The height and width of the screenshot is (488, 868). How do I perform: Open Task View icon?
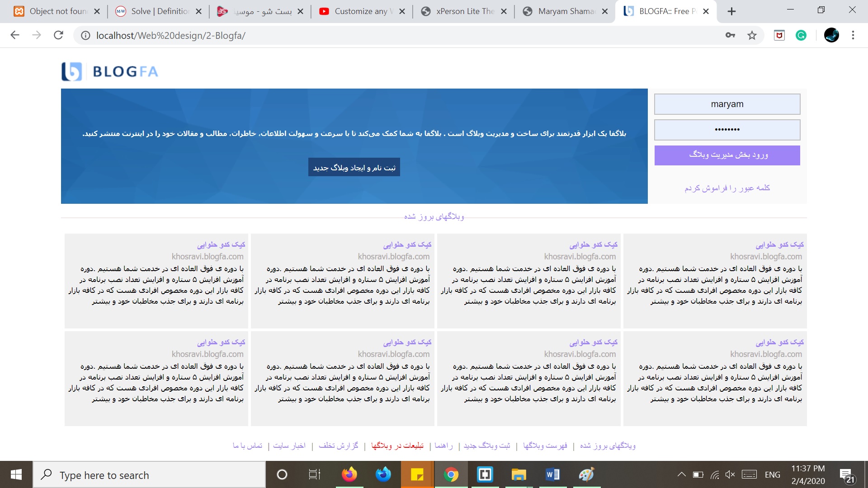pos(314,474)
